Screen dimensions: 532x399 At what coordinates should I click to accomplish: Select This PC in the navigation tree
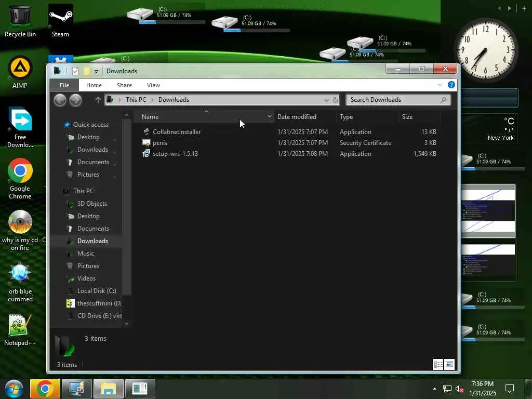(x=83, y=191)
